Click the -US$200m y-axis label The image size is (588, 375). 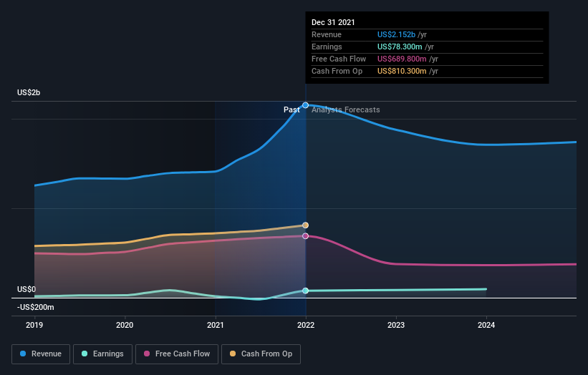point(36,307)
